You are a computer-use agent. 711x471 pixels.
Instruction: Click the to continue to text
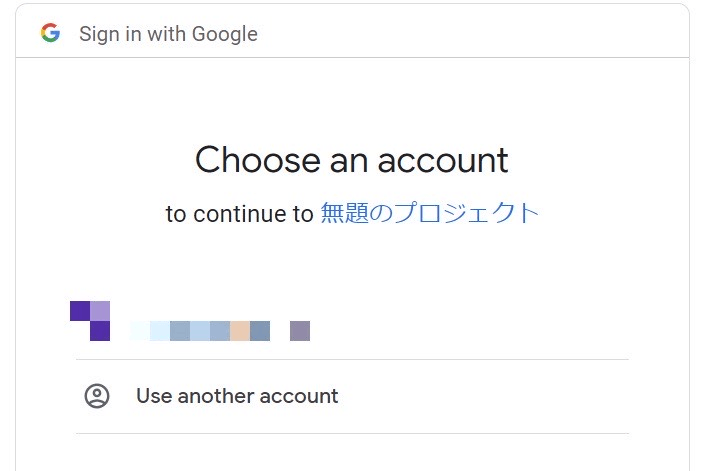239,214
